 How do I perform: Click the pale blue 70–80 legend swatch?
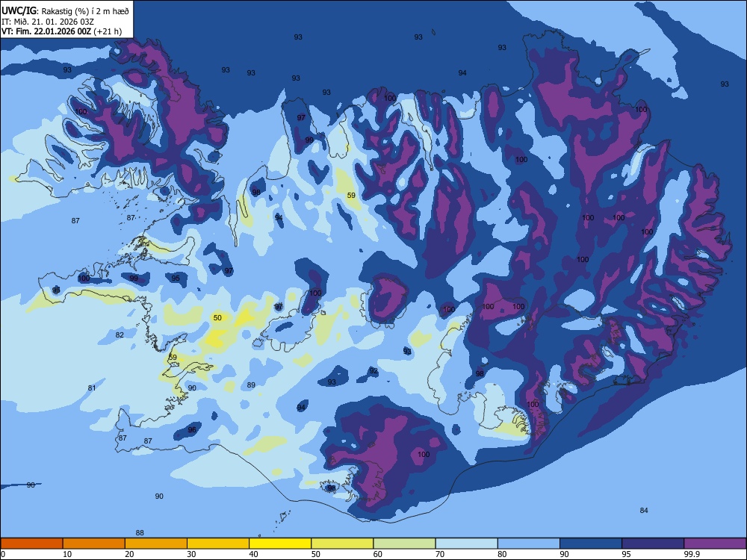[x=467, y=544]
